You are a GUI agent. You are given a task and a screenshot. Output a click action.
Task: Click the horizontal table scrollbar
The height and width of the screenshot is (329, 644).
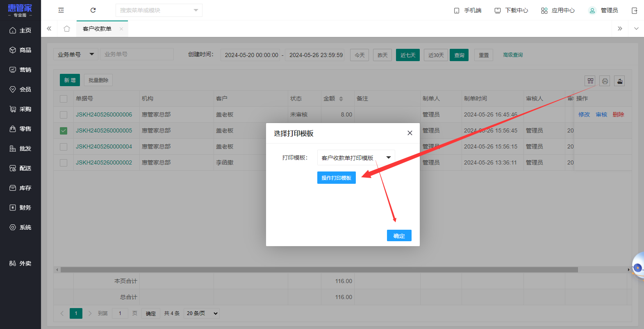point(319,270)
